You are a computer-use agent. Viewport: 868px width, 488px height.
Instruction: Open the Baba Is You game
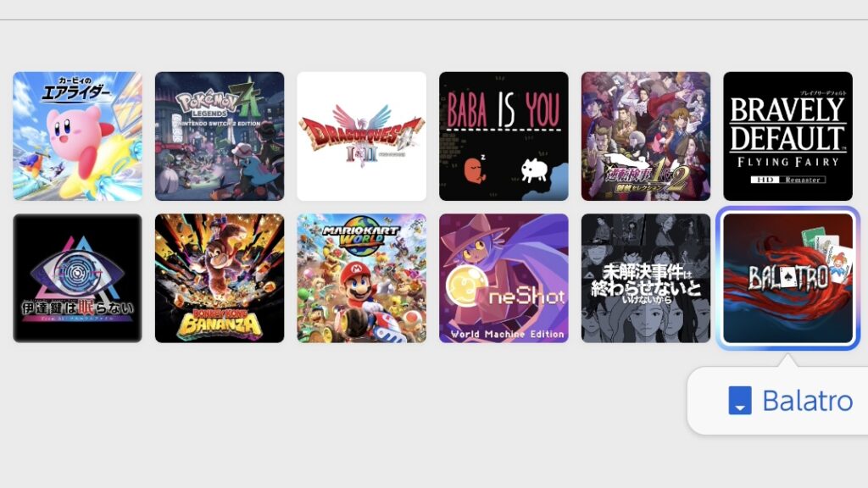(504, 136)
